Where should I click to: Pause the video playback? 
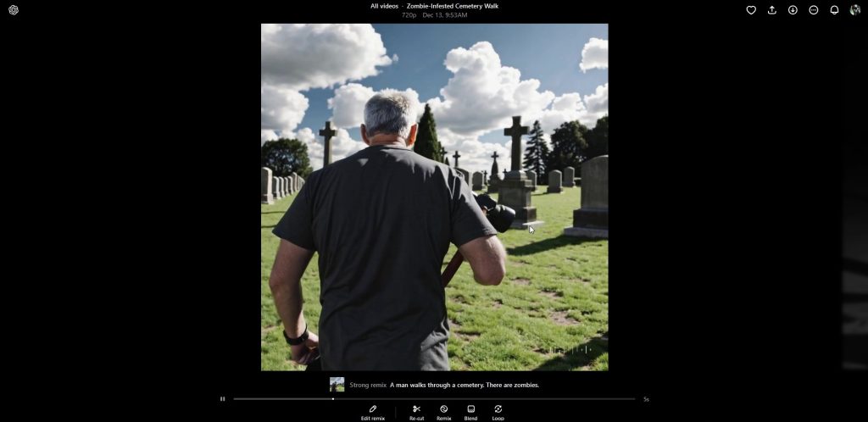223,398
